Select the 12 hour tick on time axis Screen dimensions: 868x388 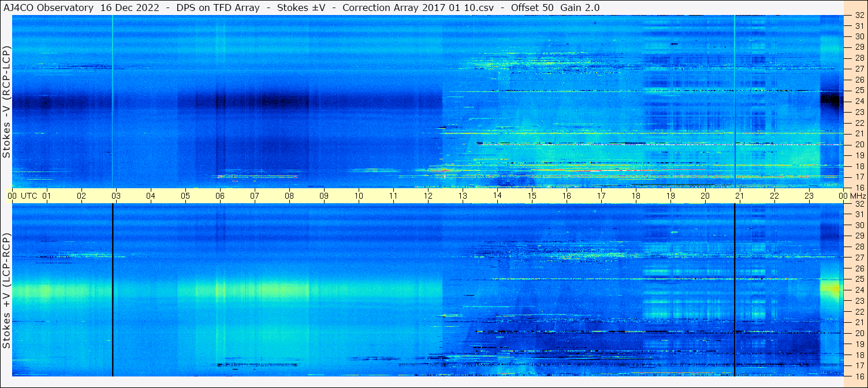(428, 196)
